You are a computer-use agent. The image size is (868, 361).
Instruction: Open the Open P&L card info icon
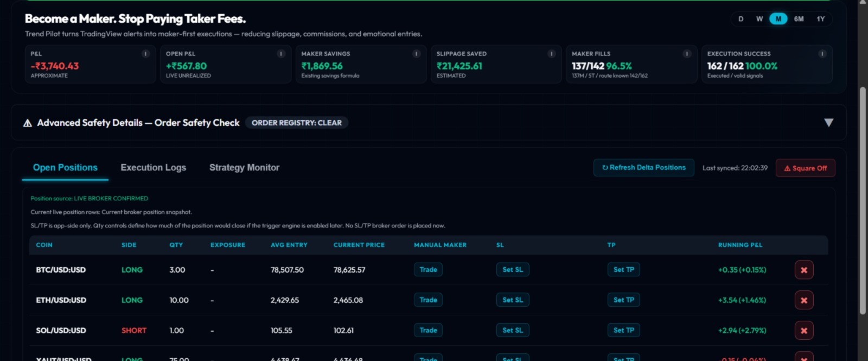point(281,54)
